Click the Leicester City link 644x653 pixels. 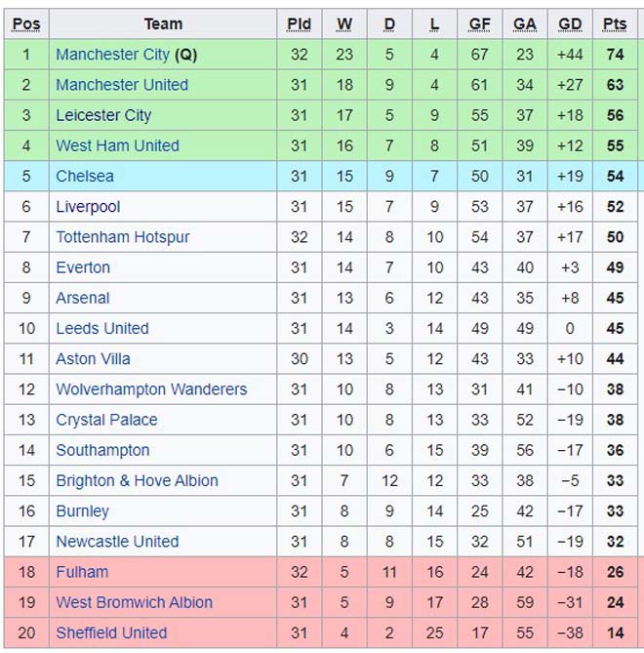103,115
